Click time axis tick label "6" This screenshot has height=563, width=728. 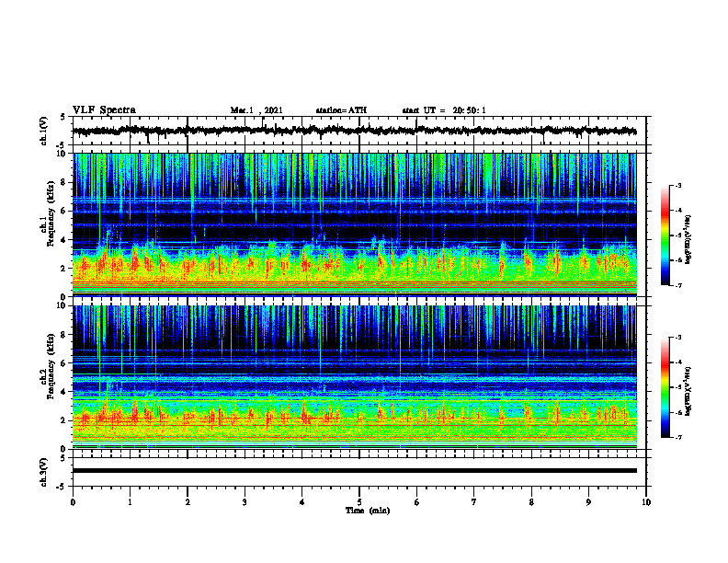coord(417,502)
